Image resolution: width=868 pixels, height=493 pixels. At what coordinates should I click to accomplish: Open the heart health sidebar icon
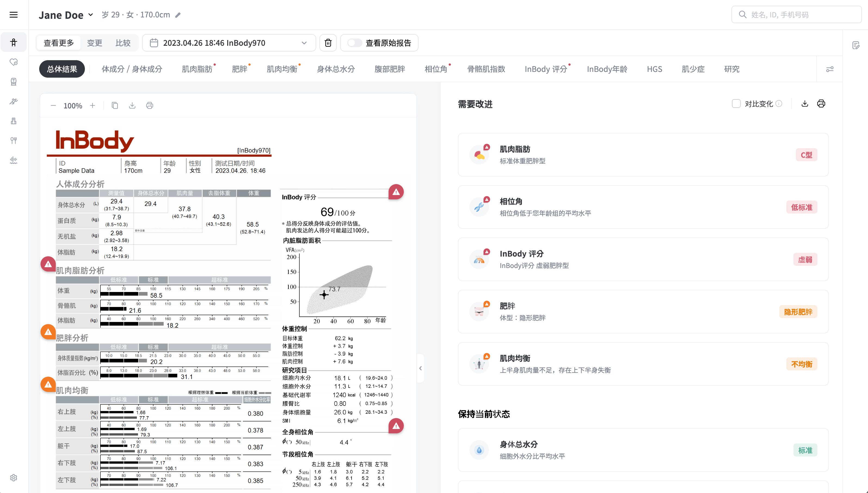coord(14,62)
